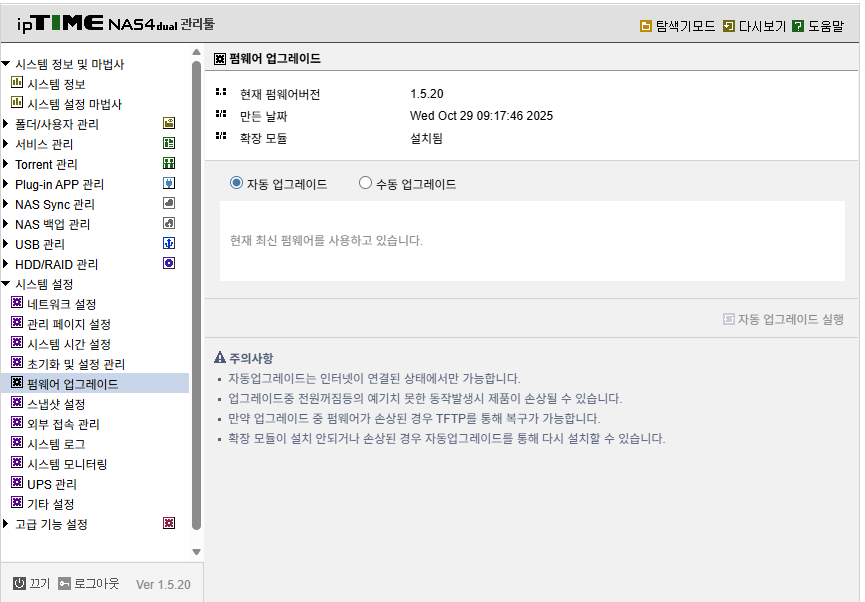The height and width of the screenshot is (602, 865).
Task: Click icon beside 시스템 시간 설정
Action: coord(17,343)
